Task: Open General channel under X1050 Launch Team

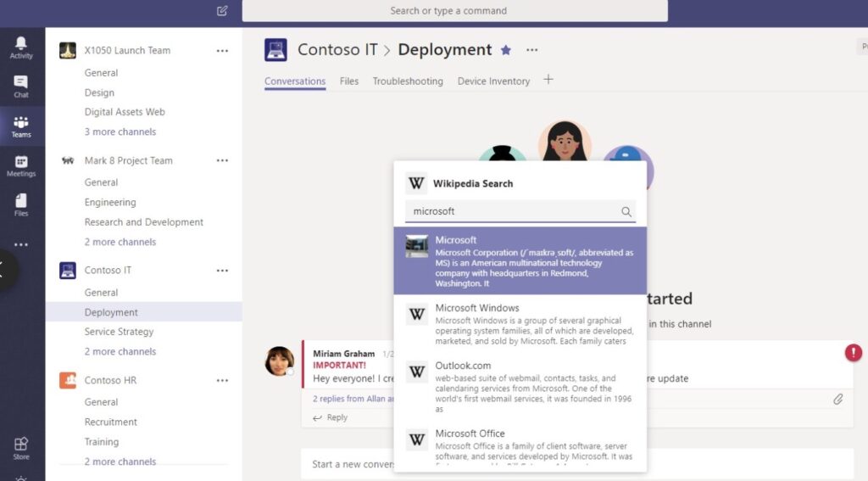Action: tap(101, 73)
